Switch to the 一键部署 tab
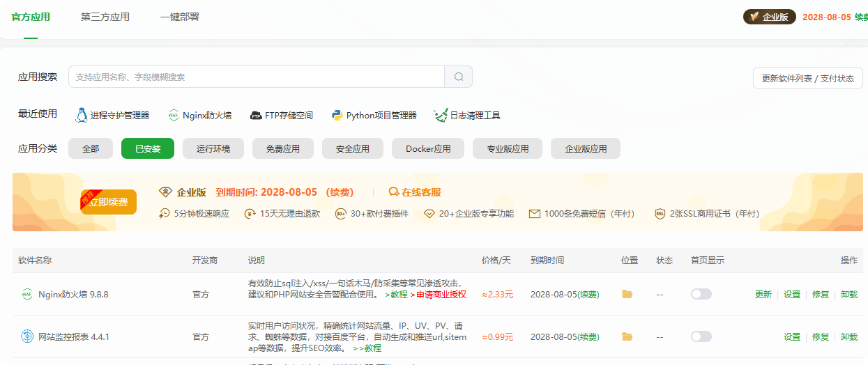 click(180, 17)
